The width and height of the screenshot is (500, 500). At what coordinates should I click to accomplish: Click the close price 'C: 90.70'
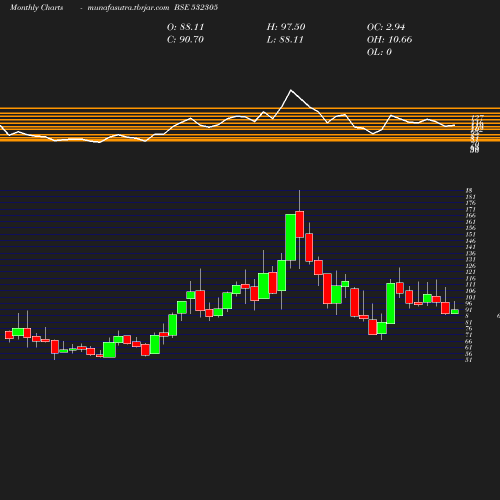point(185,40)
